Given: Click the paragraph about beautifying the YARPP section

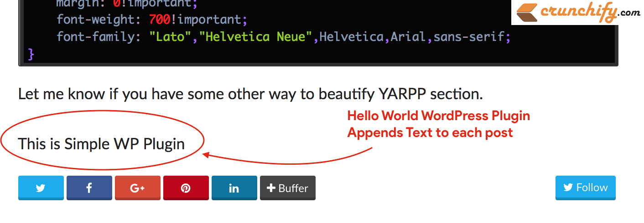Looking at the screenshot, I should coord(250,94).
